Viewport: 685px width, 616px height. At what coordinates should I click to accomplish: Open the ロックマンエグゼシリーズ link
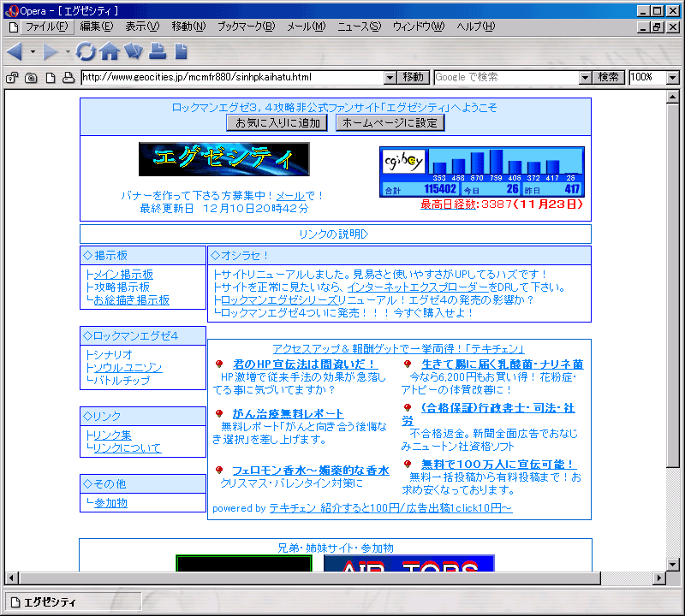[x=279, y=300]
